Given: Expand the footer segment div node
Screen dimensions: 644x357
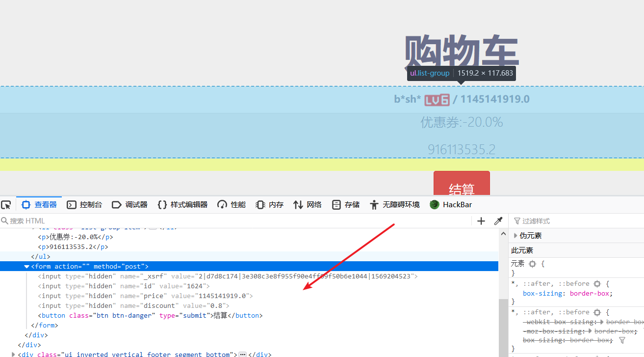Looking at the screenshot, I should click(x=13, y=354).
